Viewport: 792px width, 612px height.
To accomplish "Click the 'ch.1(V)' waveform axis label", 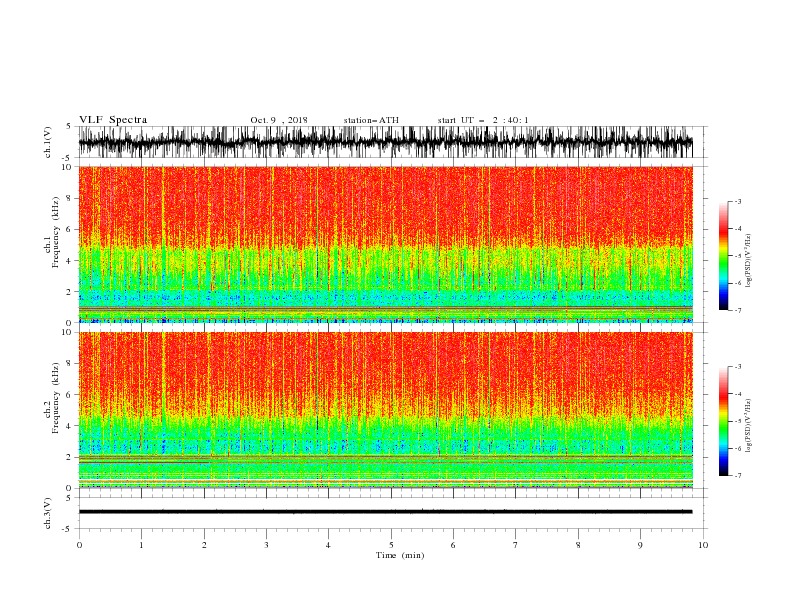I will (x=48, y=142).
